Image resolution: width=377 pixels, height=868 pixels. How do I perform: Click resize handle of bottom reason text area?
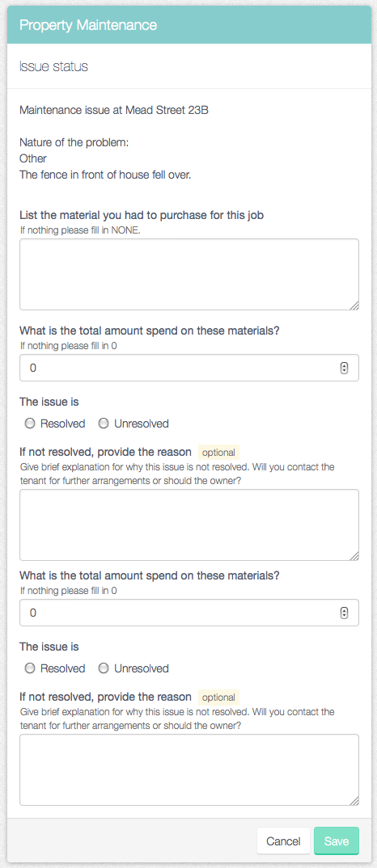point(354,800)
